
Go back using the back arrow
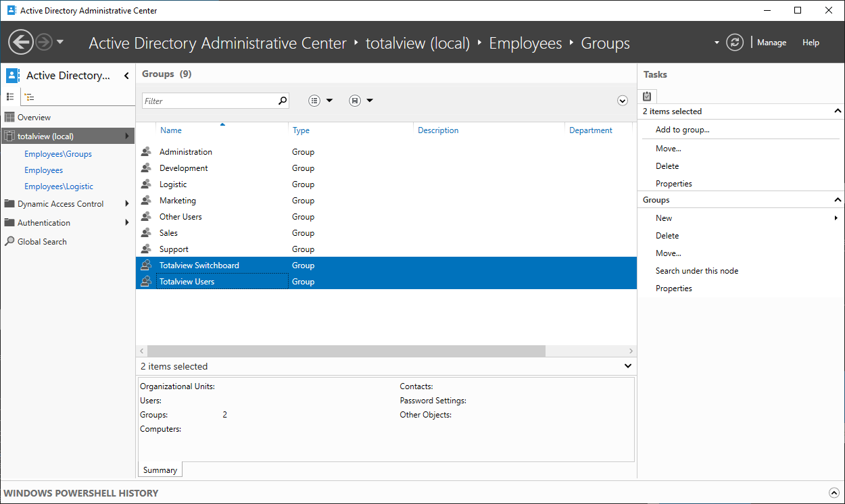coord(21,42)
